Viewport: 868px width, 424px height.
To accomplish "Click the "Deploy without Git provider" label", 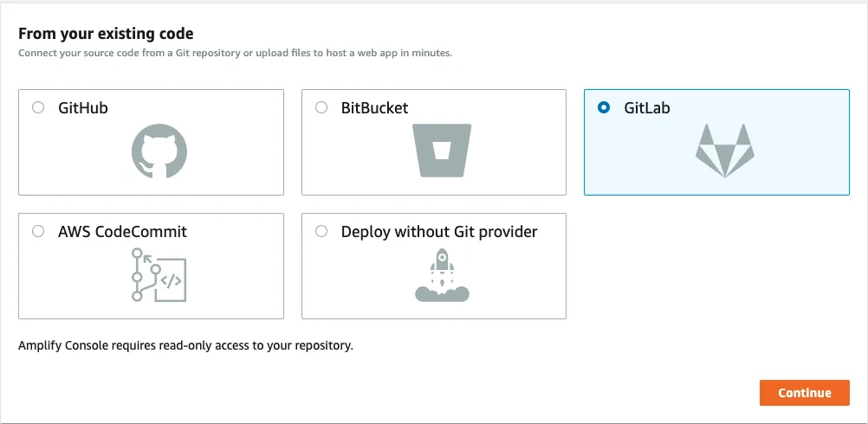I will coord(439,232).
